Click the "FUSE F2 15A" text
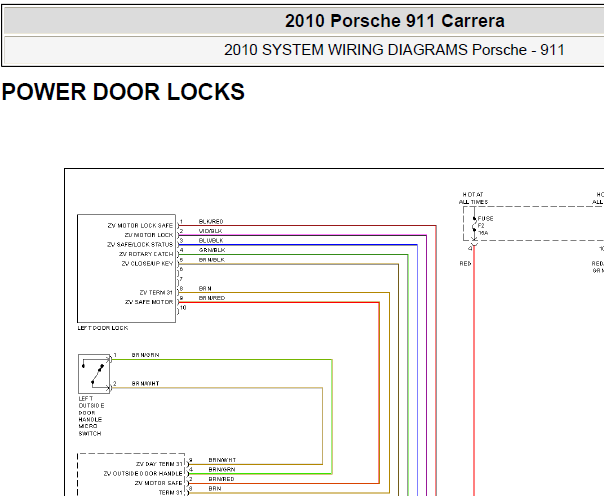This screenshot has width=604, height=496. (485, 226)
